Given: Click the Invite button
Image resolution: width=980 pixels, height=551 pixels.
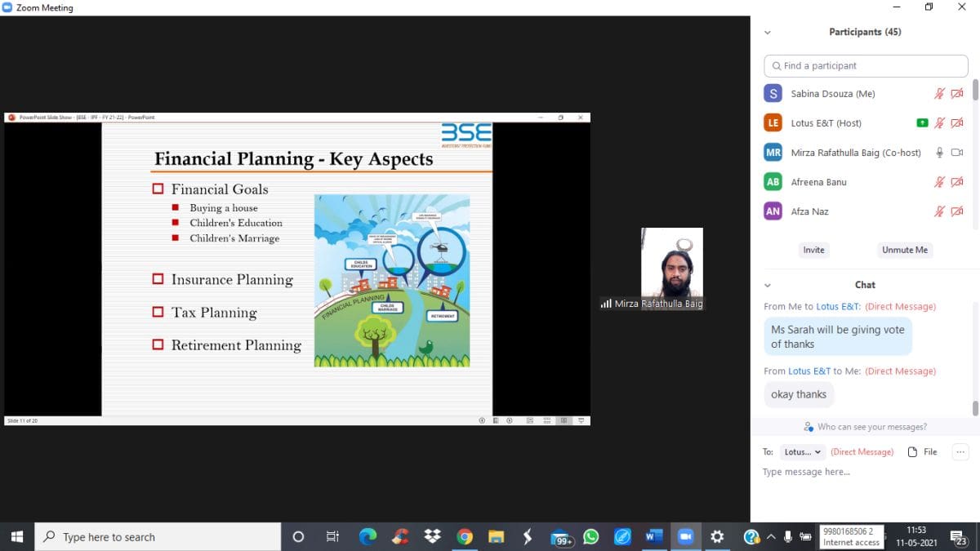Looking at the screenshot, I should coord(813,250).
